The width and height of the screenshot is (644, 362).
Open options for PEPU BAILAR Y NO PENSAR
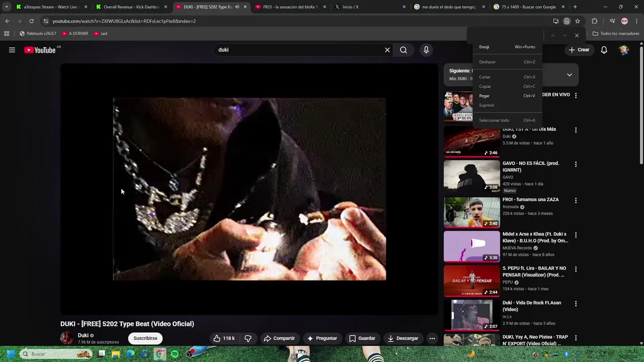tap(576, 269)
